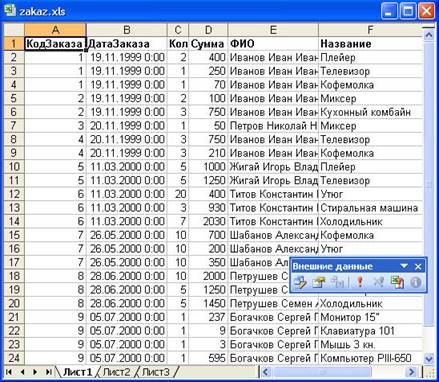Go to first sheet using tab navigation arrow
Viewport: 439px width, 382px height.
[x=9, y=372]
